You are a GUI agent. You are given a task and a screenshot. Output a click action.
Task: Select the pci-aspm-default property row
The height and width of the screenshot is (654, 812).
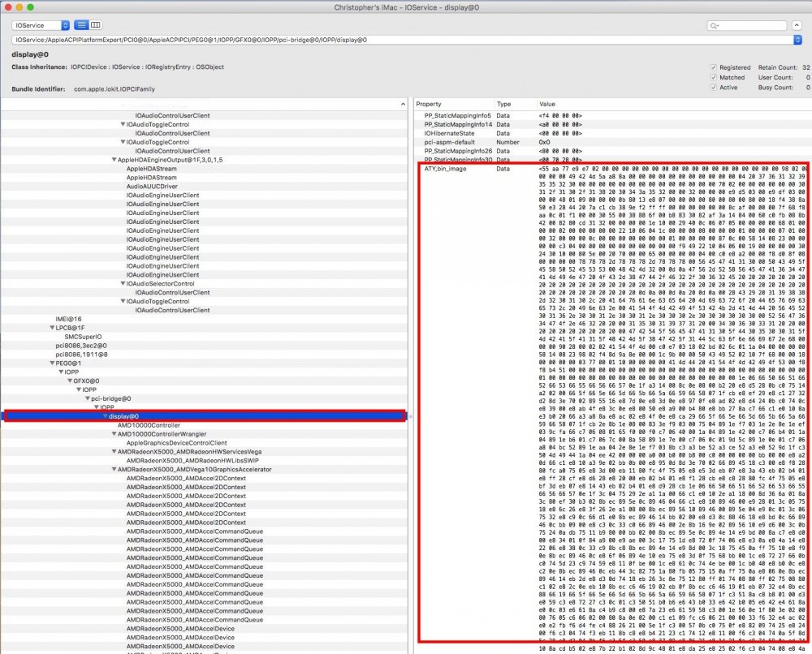click(613, 142)
